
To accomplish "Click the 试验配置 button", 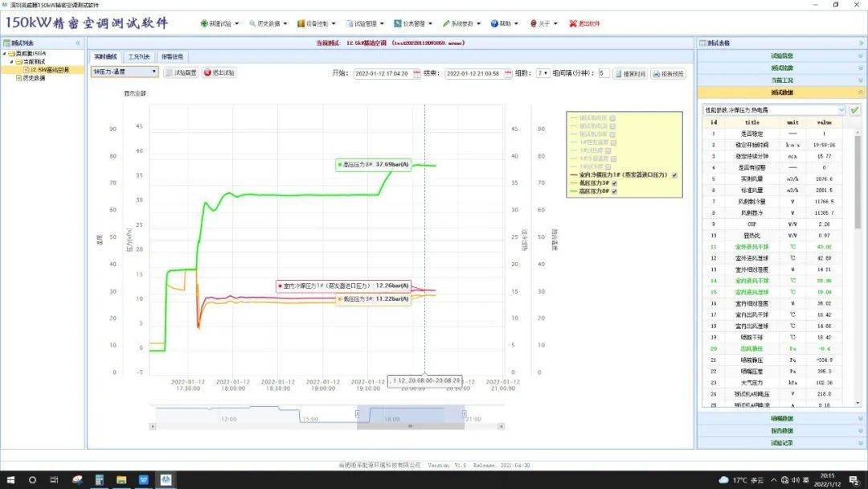I will tap(181, 72).
